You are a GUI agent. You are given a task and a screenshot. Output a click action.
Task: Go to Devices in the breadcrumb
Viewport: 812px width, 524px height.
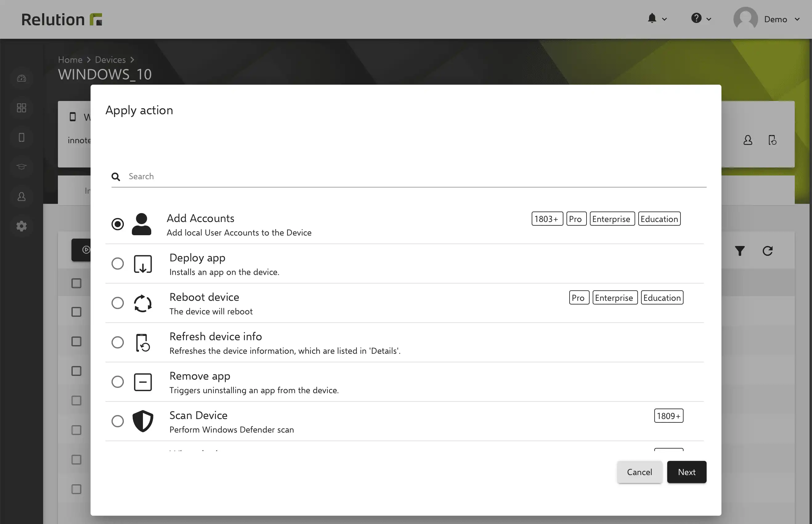point(110,59)
